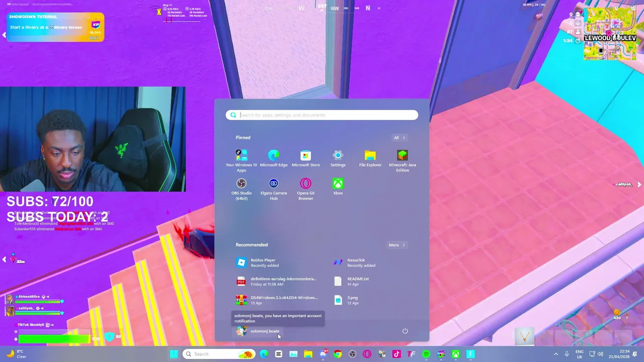Open Discord from the taskbar
The width and height of the screenshot is (644, 362).
coord(323,354)
